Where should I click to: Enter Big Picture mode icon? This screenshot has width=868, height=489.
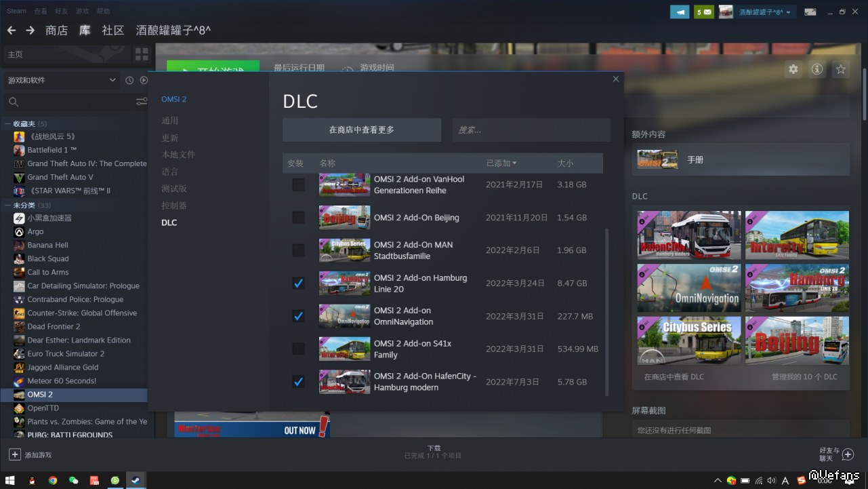810,12
